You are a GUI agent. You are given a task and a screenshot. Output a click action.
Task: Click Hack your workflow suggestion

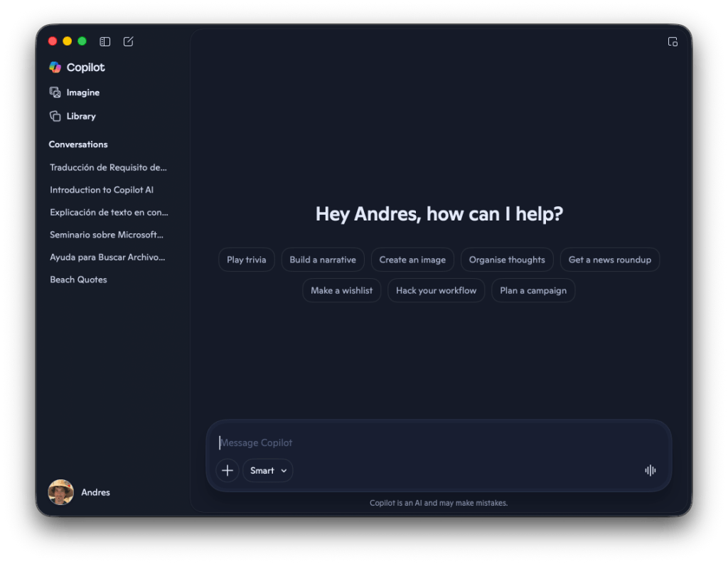click(436, 290)
